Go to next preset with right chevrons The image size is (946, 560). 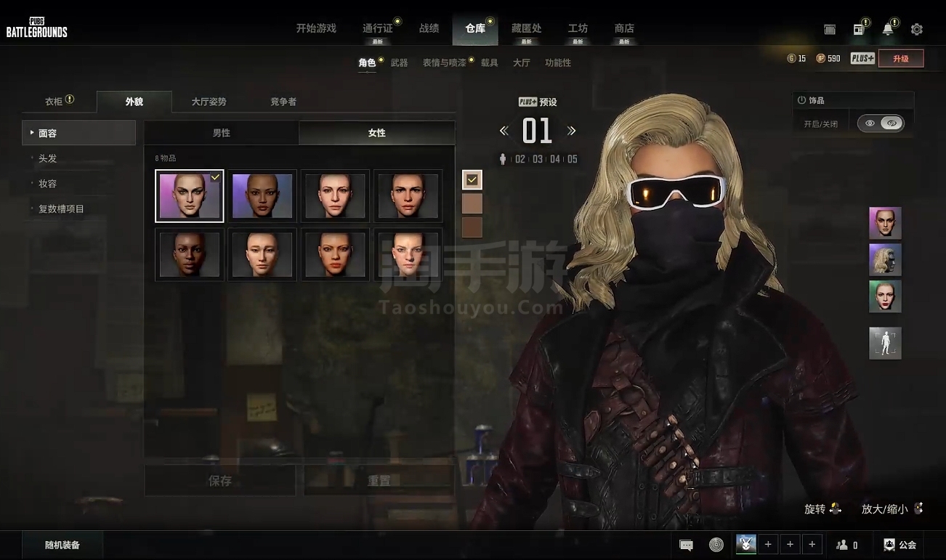click(571, 131)
